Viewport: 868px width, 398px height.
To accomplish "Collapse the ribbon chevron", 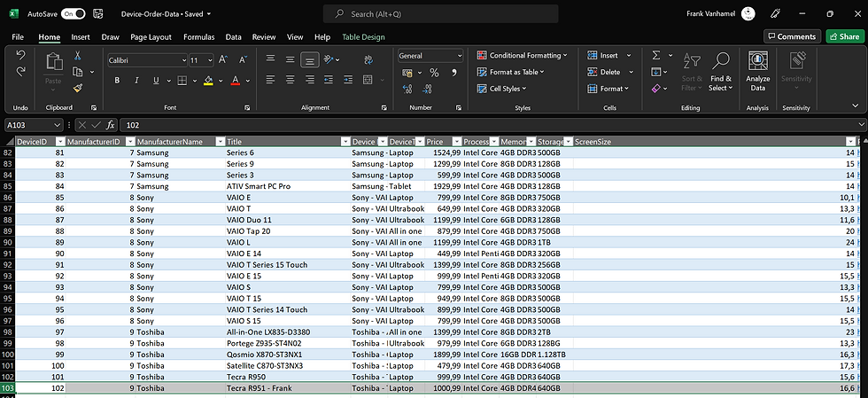I will (x=856, y=105).
